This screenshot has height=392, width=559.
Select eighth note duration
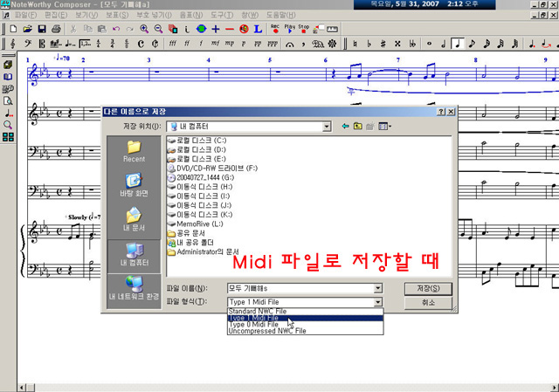[472, 44]
